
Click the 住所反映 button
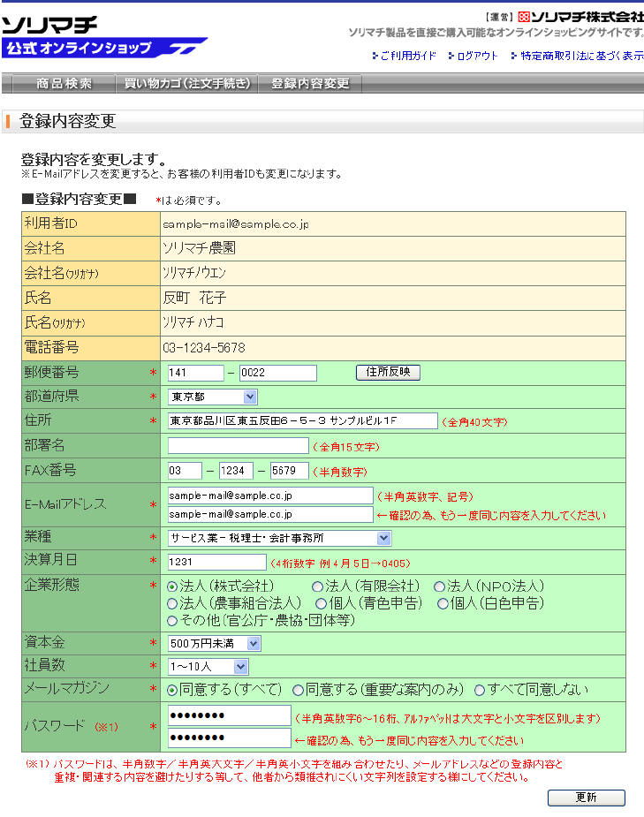(388, 372)
